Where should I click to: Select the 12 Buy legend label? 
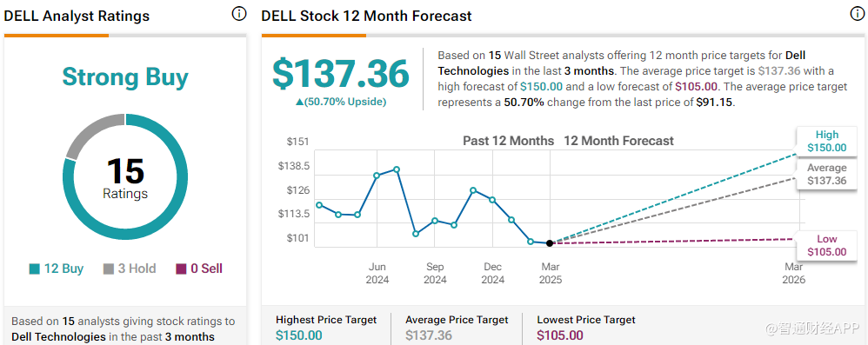point(63,269)
